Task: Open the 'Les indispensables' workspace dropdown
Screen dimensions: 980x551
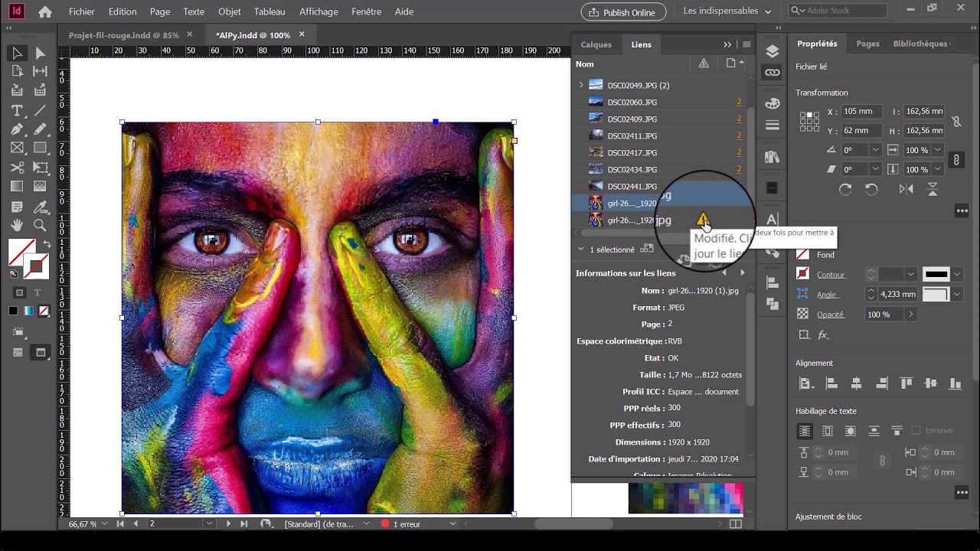Action: pyautogui.click(x=727, y=11)
